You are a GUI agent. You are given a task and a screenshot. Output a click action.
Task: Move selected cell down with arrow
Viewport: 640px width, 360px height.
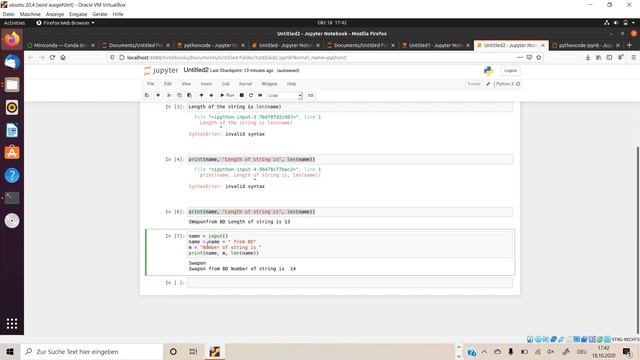(211, 95)
